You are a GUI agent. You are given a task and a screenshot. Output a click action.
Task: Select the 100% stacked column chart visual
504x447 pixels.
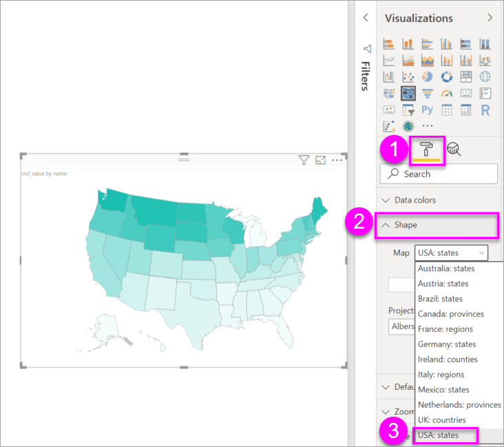[x=485, y=43]
